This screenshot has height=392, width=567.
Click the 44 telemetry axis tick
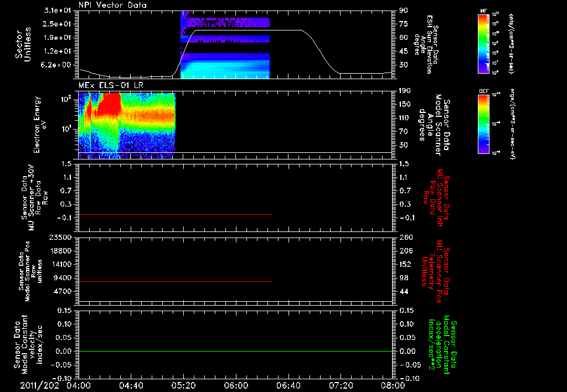(404, 291)
